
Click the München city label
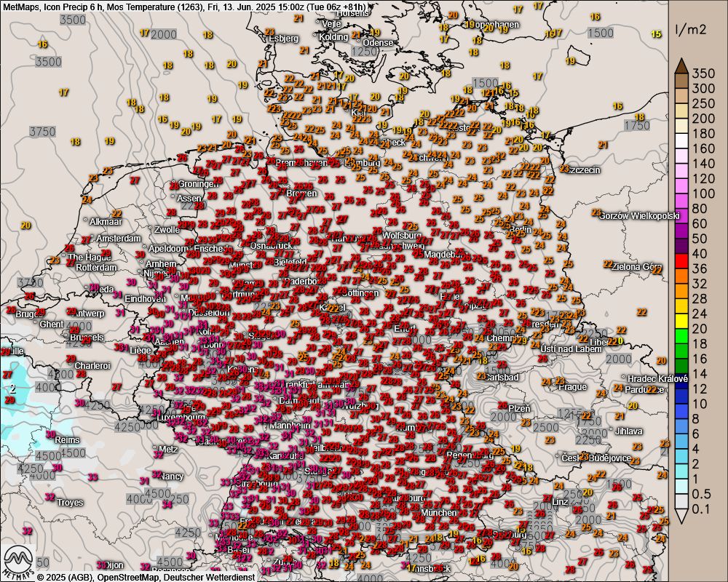click(x=438, y=513)
